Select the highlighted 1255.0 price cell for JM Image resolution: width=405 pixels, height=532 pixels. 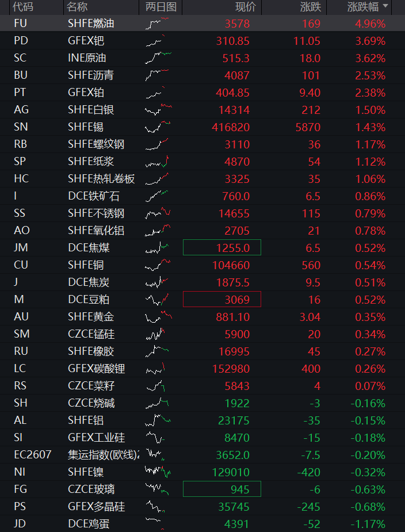pyautogui.click(x=222, y=247)
